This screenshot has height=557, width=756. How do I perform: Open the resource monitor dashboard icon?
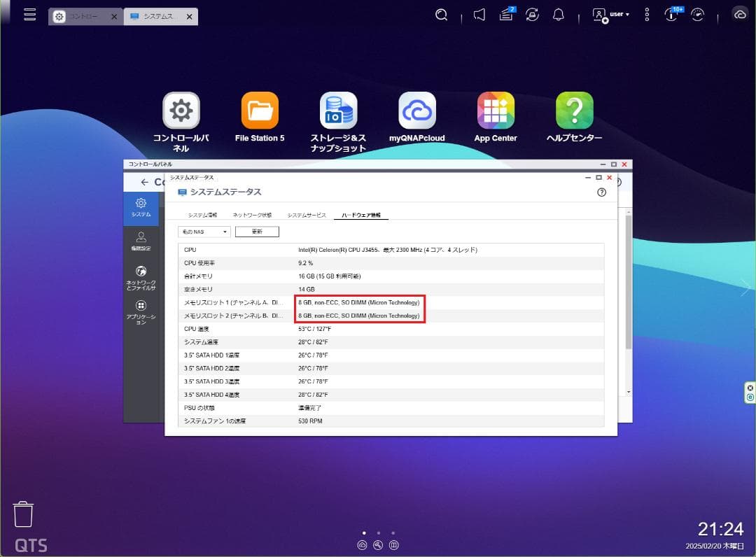[x=698, y=14]
